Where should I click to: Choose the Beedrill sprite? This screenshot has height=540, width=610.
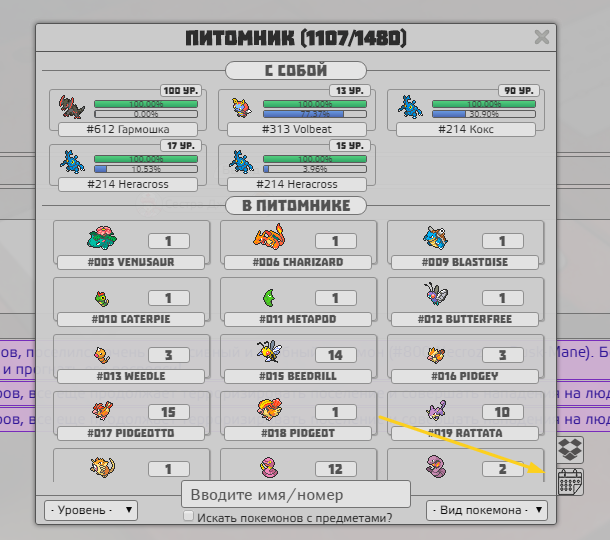tap(269, 351)
